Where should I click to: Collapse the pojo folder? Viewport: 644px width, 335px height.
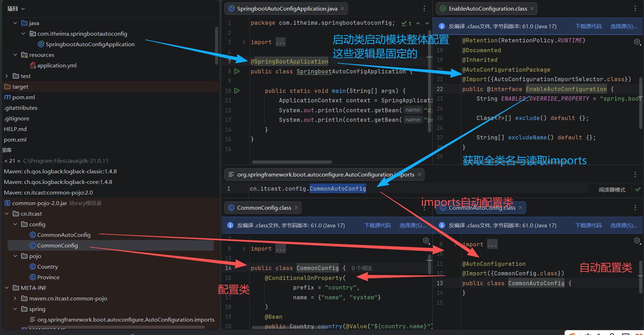[x=15, y=256]
